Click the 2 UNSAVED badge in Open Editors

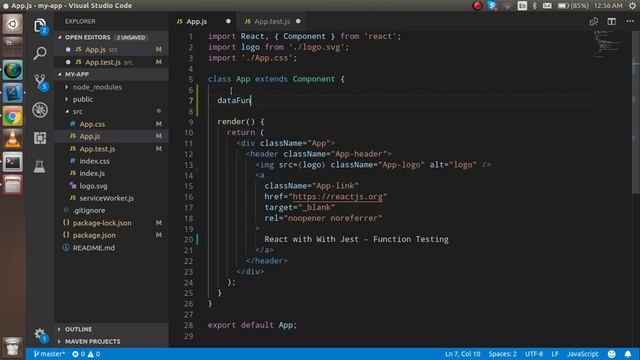pyautogui.click(x=131, y=37)
